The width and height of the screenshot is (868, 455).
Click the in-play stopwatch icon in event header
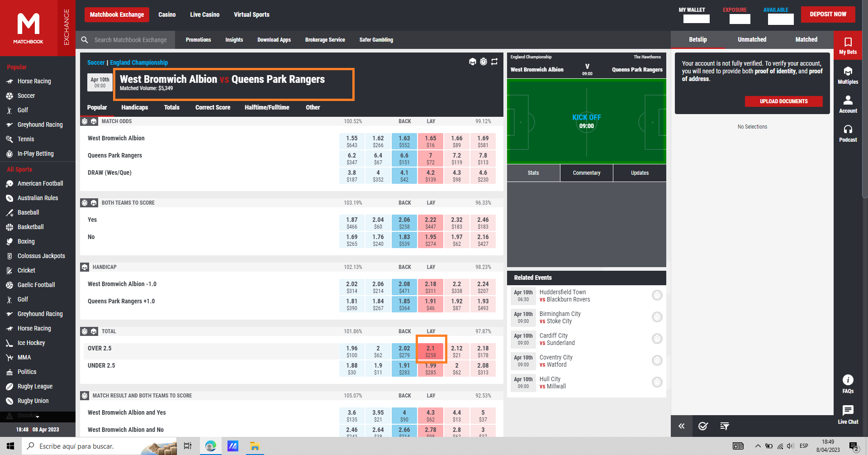click(484, 62)
